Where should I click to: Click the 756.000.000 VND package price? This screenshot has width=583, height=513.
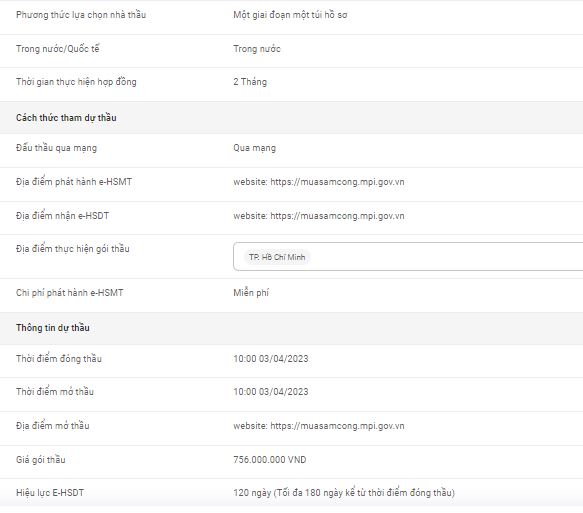270,460
